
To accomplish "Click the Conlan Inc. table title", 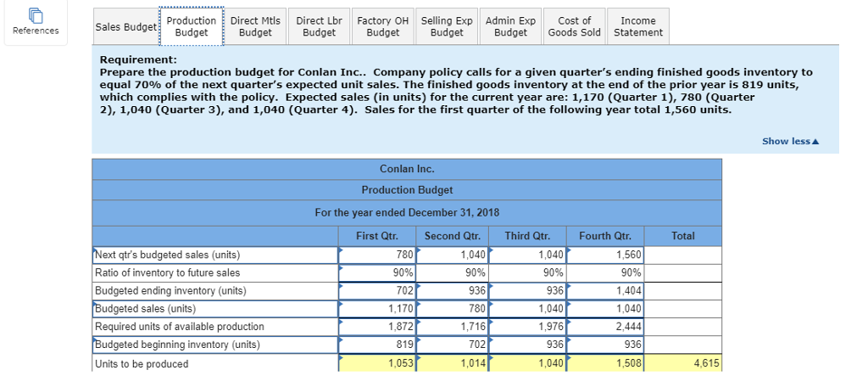I will tap(407, 169).
